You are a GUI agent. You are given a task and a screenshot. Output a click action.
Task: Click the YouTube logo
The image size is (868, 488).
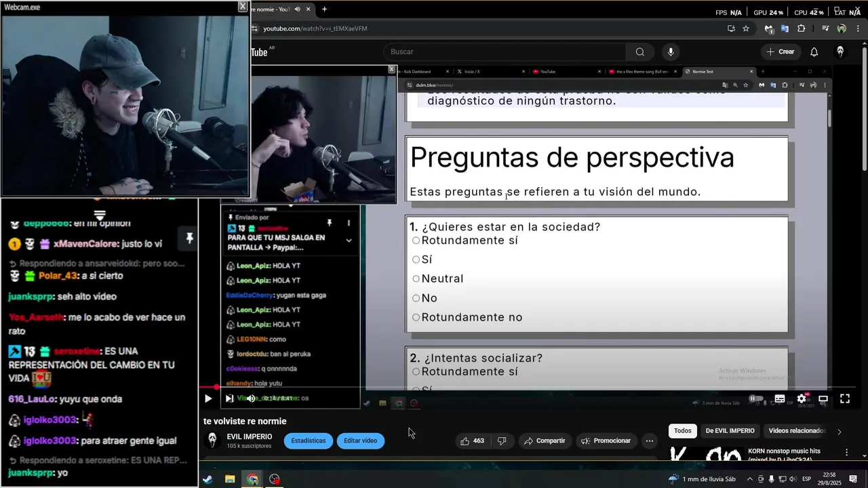259,52
